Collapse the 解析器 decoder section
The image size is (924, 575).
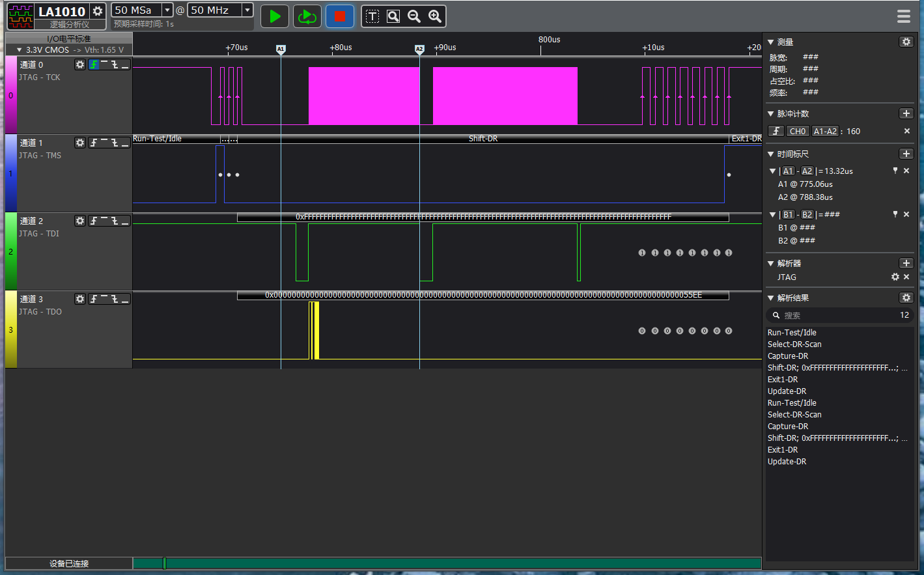coord(771,263)
